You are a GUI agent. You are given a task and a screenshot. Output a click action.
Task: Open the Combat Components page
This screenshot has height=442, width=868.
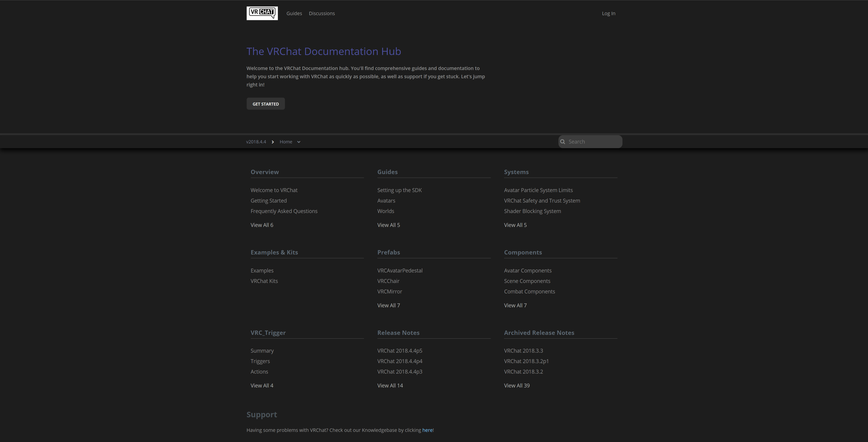tap(529, 291)
